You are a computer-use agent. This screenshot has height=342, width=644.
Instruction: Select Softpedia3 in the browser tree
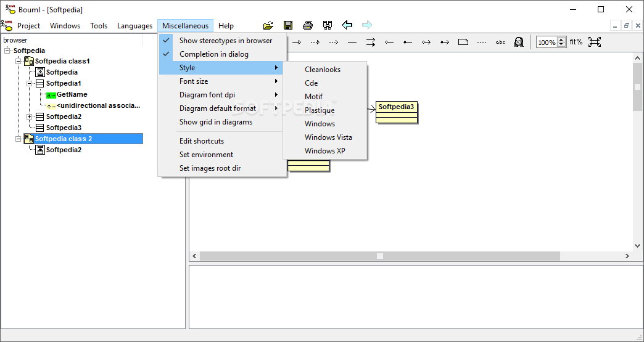[x=64, y=128]
